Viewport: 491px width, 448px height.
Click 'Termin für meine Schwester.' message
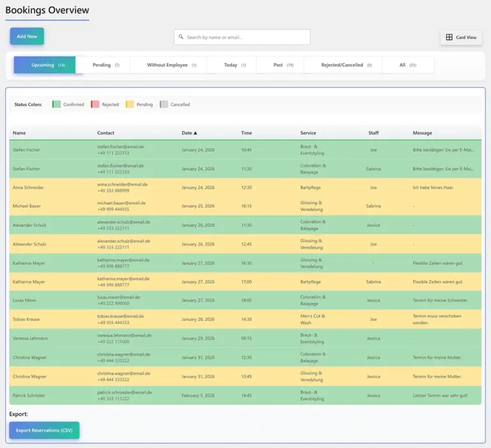point(440,300)
